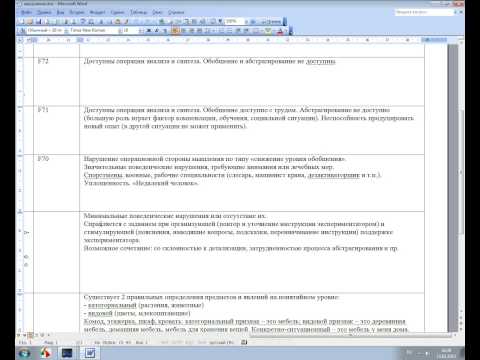The image size is (480, 360).
Task: Open the Справка menu item
Action: click(x=176, y=12)
